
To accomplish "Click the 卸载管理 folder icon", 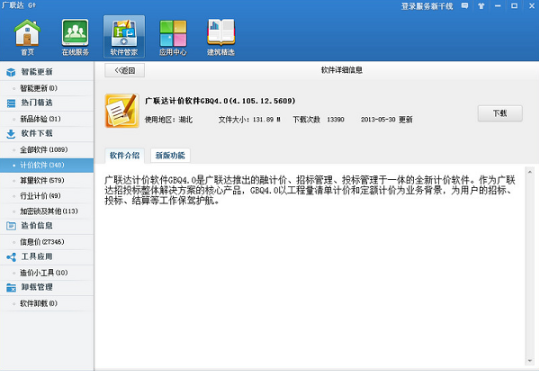I will coord(11,287).
